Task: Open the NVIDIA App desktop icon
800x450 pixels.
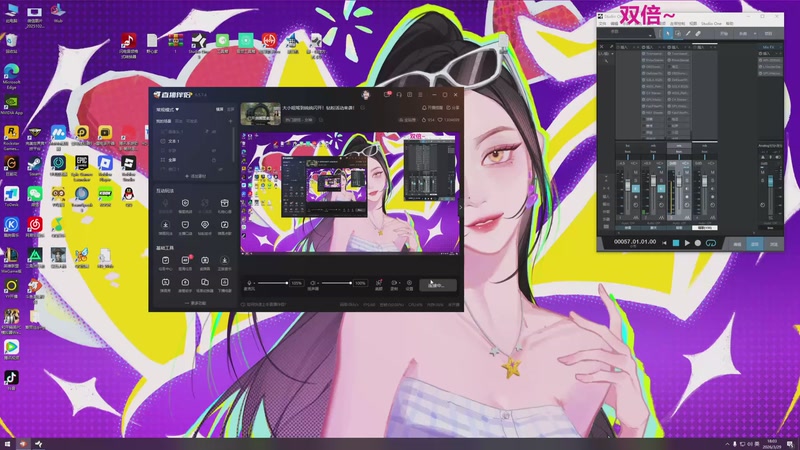Action: (11, 106)
